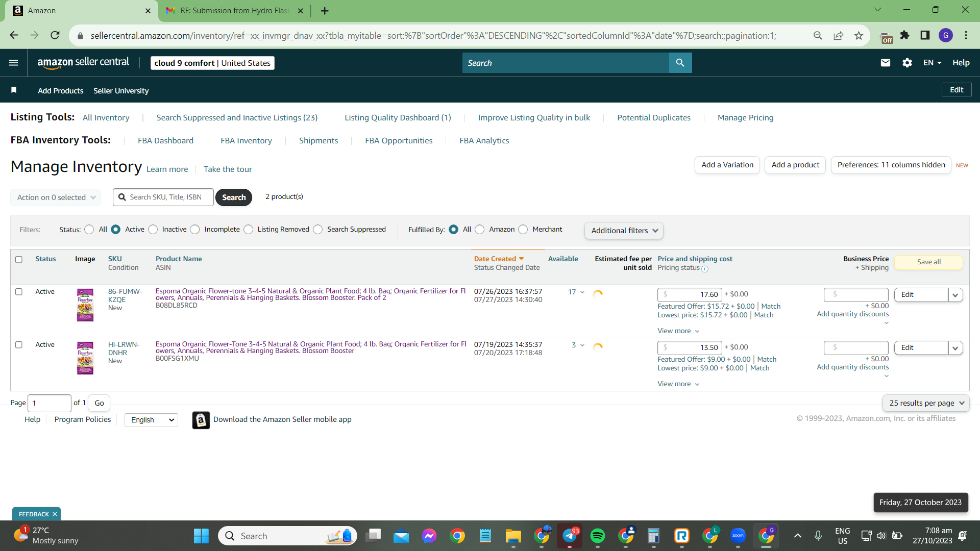Open Preferences: 11 columns hidden
This screenshot has height=551, width=980.
[891, 165]
